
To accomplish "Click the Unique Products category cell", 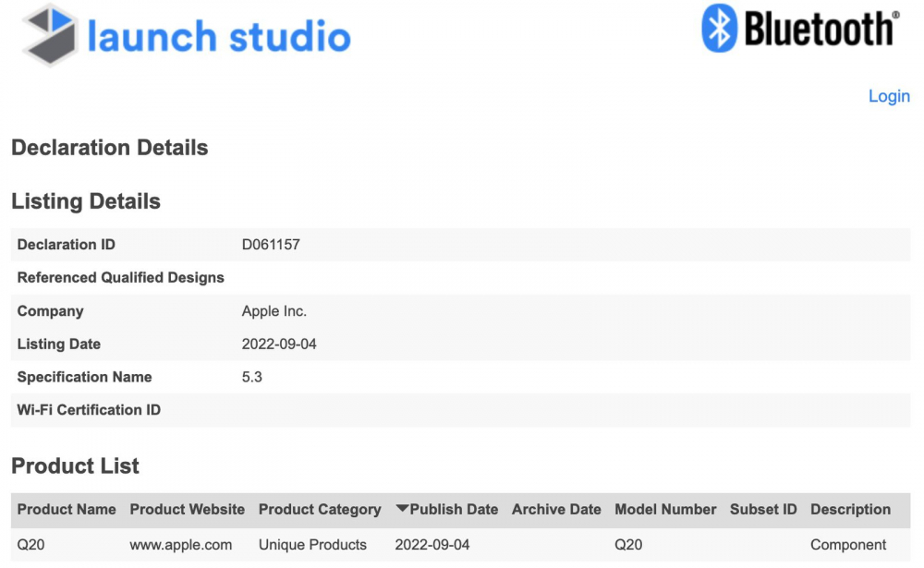I will tap(313, 544).
